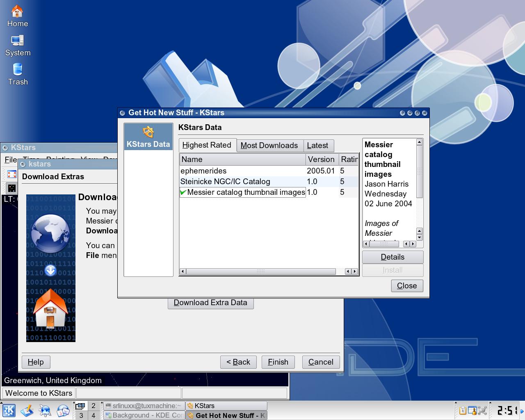
Task: Click data list horizontal scrollbar handle
Action: pos(261,271)
